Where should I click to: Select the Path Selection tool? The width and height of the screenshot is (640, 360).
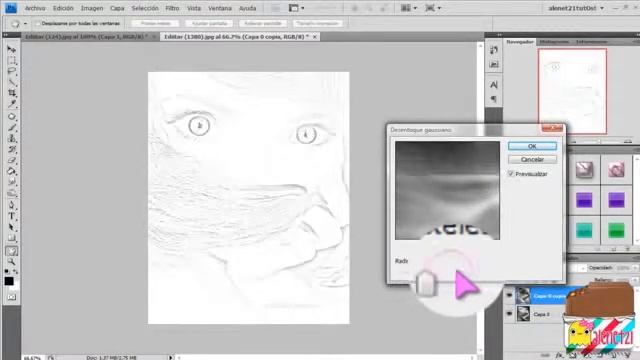11,227
